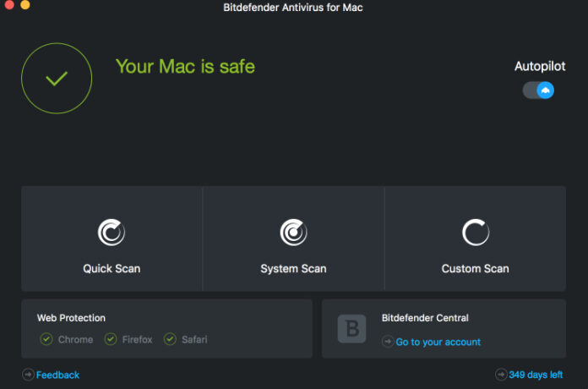This screenshot has height=389, width=588.
Task: Toggle the Autopilot switch
Action: pos(538,90)
